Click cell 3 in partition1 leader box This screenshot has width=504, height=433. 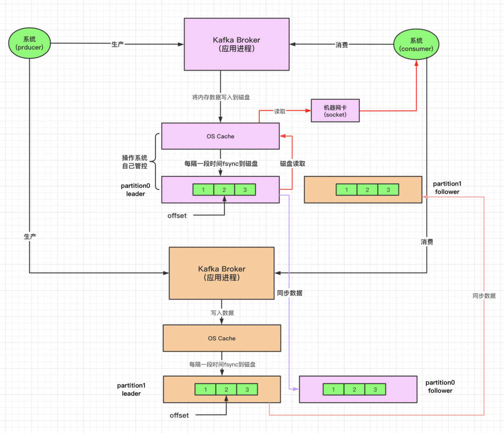point(247,389)
